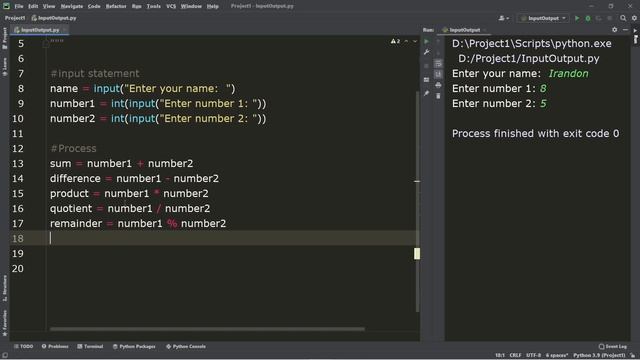The width and height of the screenshot is (640, 360).
Task: Open the Run menu
Action: tap(136, 6)
